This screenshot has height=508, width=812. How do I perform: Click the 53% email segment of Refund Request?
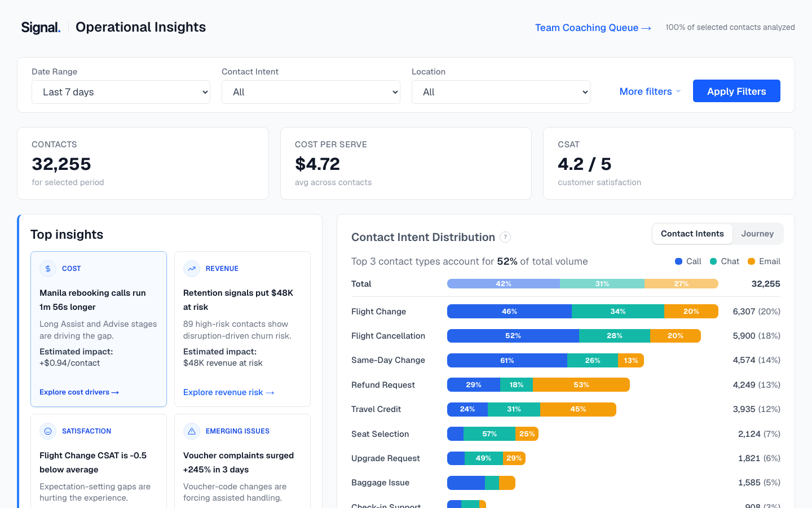coord(581,385)
